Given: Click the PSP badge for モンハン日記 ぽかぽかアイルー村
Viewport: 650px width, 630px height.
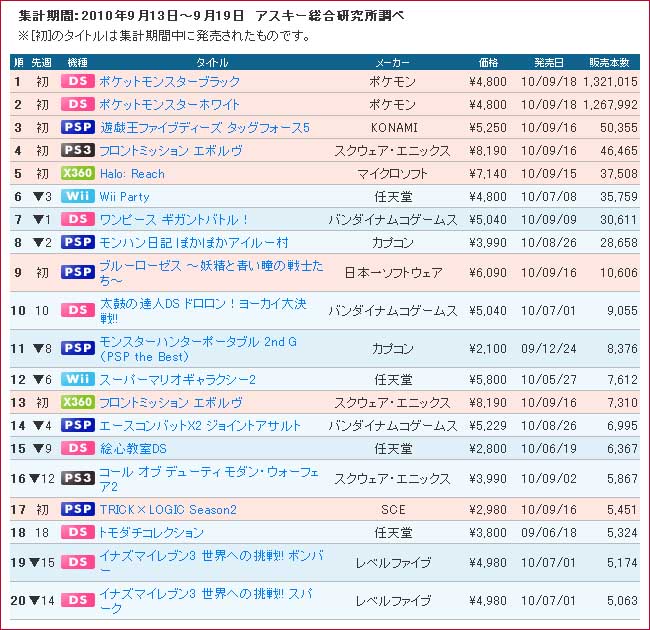Looking at the screenshot, I should point(78,242).
